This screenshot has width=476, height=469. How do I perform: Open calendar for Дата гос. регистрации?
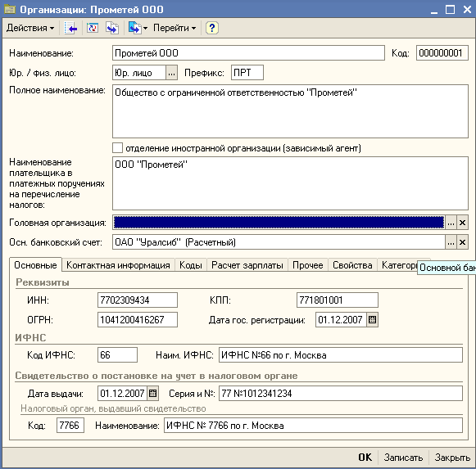[372, 320]
